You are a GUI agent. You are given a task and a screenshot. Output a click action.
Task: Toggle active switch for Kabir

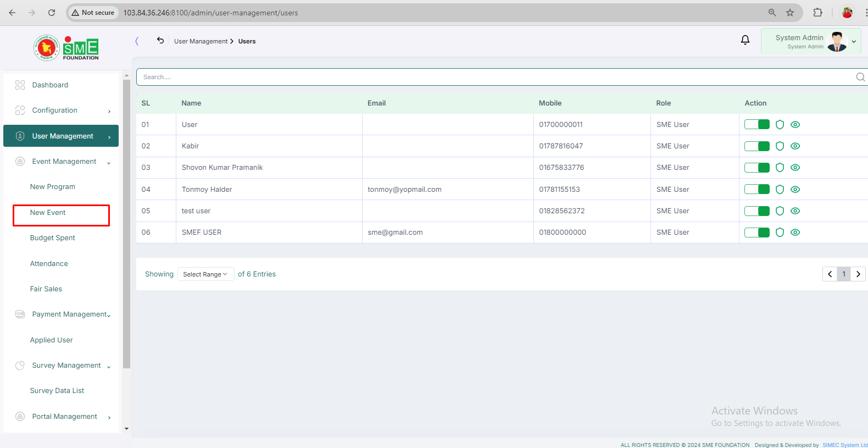757,146
